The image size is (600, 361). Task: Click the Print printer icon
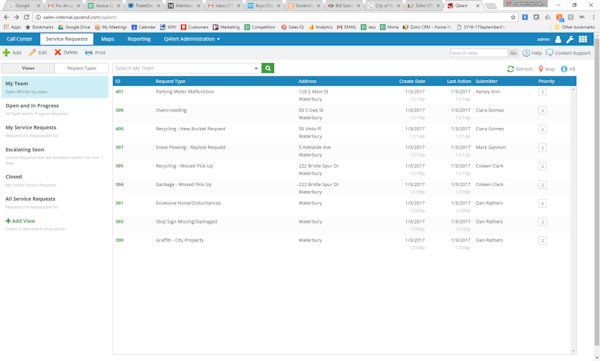click(x=89, y=52)
